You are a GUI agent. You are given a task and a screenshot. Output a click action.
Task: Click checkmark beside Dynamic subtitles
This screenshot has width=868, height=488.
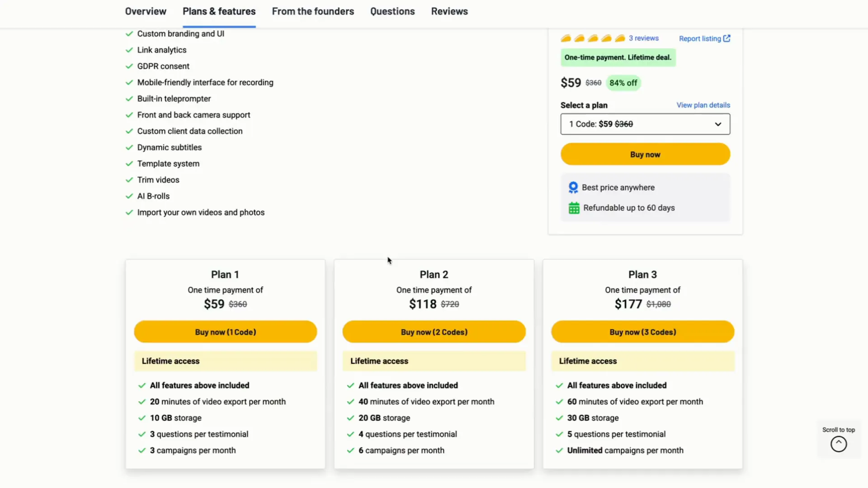click(129, 148)
